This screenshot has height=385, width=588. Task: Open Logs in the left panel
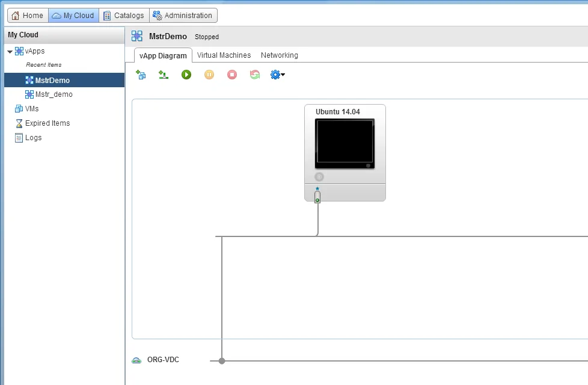pos(33,138)
